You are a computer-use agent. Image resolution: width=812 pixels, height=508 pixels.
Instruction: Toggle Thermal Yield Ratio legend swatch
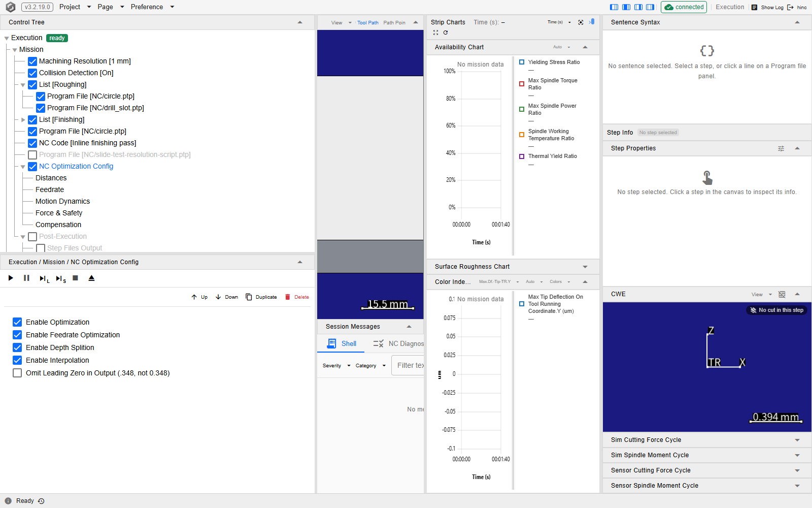pos(522,156)
